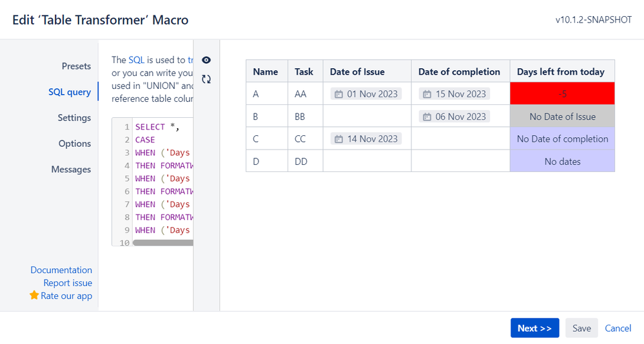Image resolution: width=644 pixels, height=344 pixels.
Task: Open the Settings tab
Action: coord(74,118)
